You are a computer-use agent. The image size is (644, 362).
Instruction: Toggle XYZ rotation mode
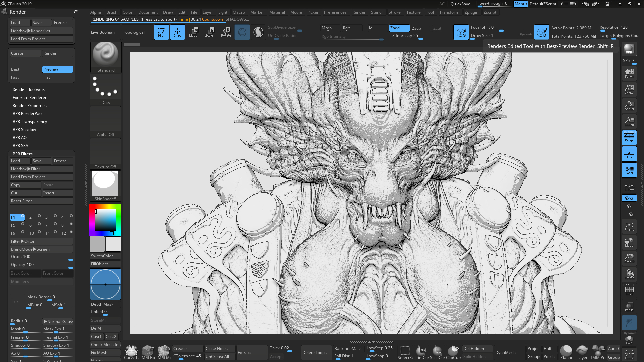(x=629, y=198)
